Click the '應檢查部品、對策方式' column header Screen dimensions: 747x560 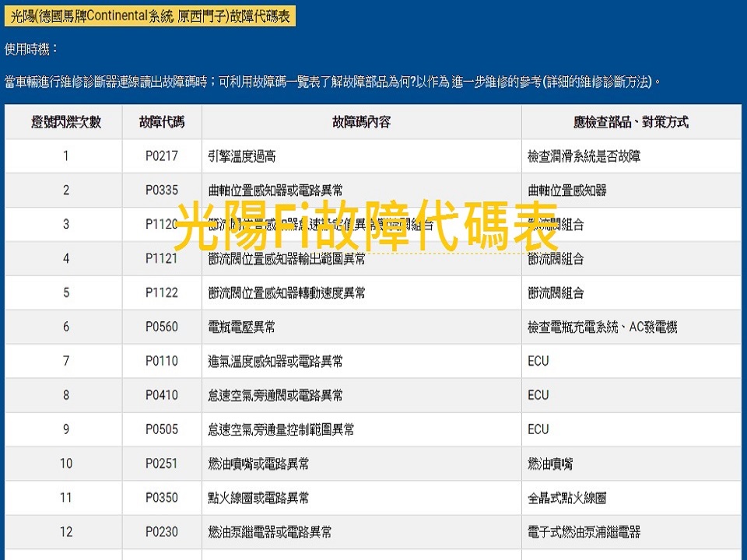[x=631, y=122]
